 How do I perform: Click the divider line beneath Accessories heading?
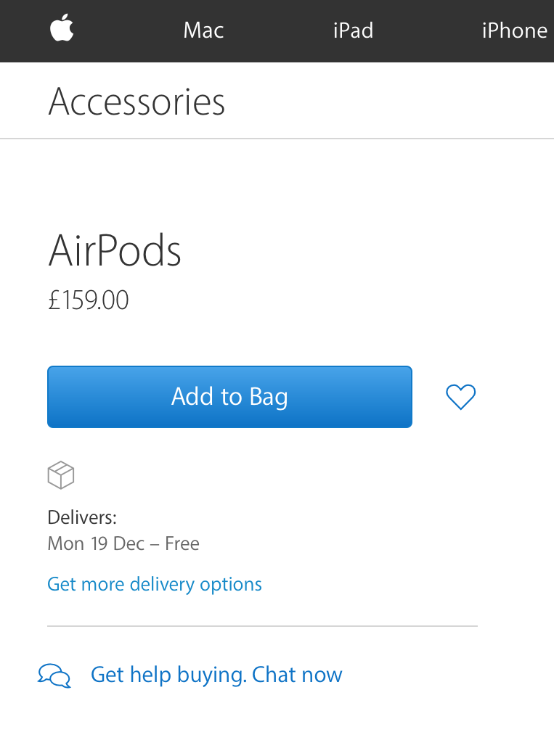tap(277, 139)
